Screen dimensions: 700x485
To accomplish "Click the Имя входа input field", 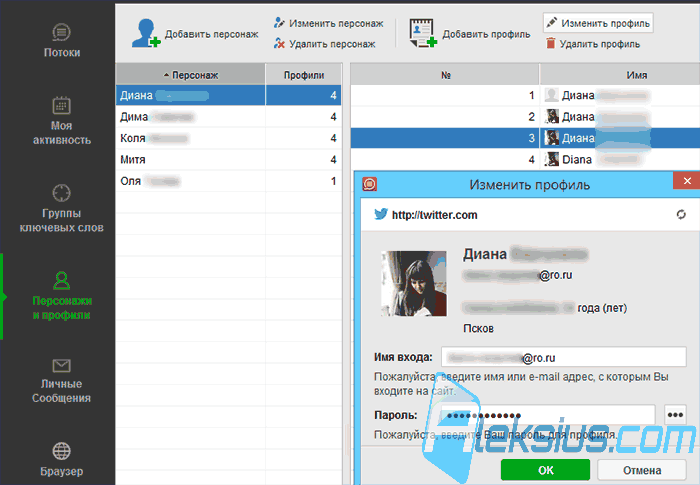I will click(563, 357).
